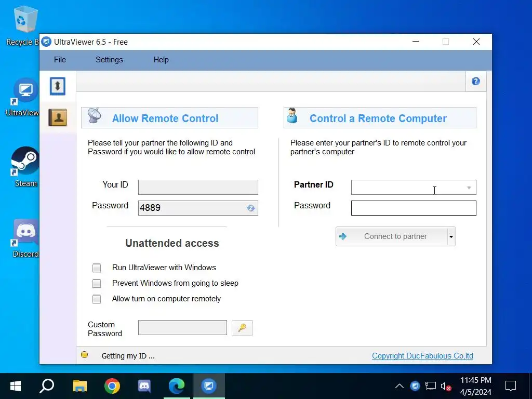532x399 pixels.
Task: Launch Google Chrome from the taskbar
Action: click(x=112, y=386)
